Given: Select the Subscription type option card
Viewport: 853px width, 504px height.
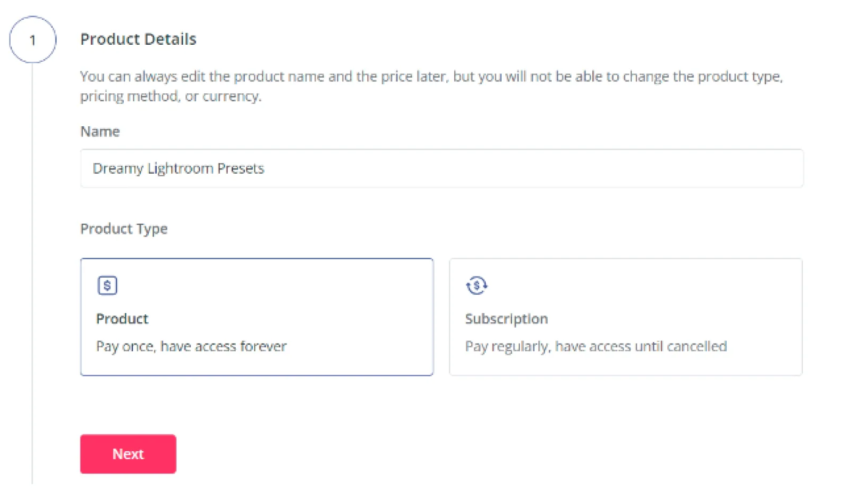Looking at the screenshot, I should coord(625,317).
